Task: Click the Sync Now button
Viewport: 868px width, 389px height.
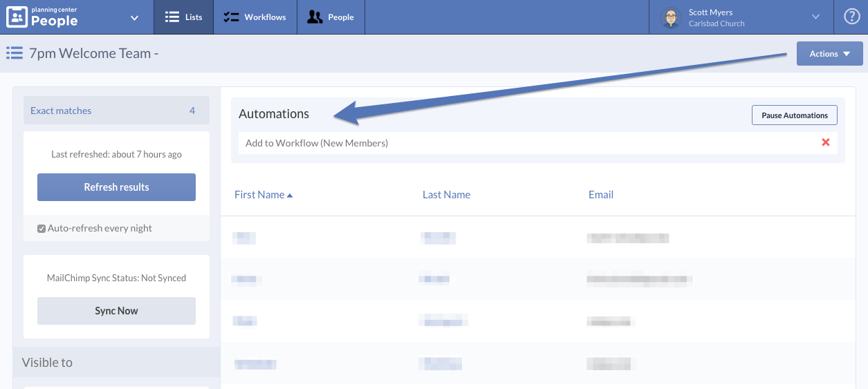Action: [x=116, y=311]
